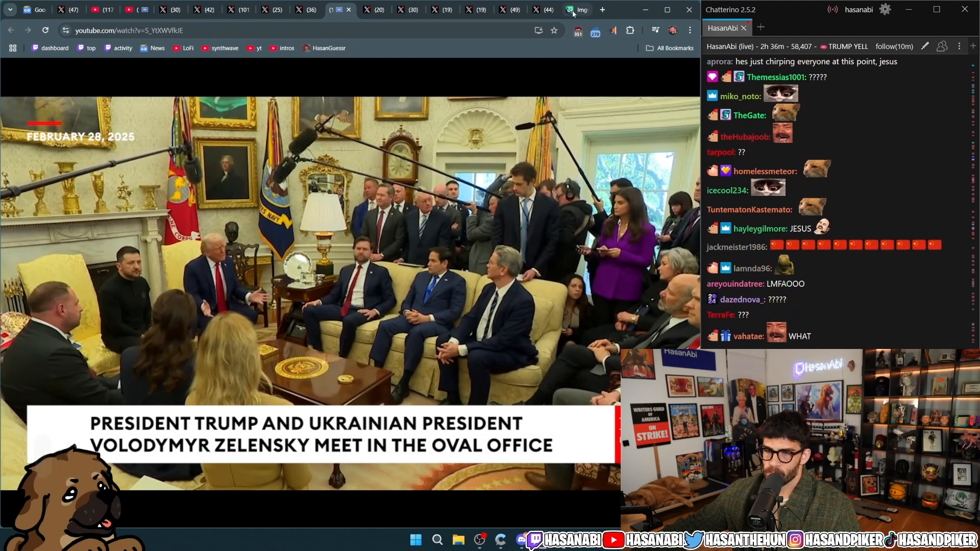The width and height of the screenshot is (980, 551).
Task: Bookmark this page with star icon
Action: point(554,31)
